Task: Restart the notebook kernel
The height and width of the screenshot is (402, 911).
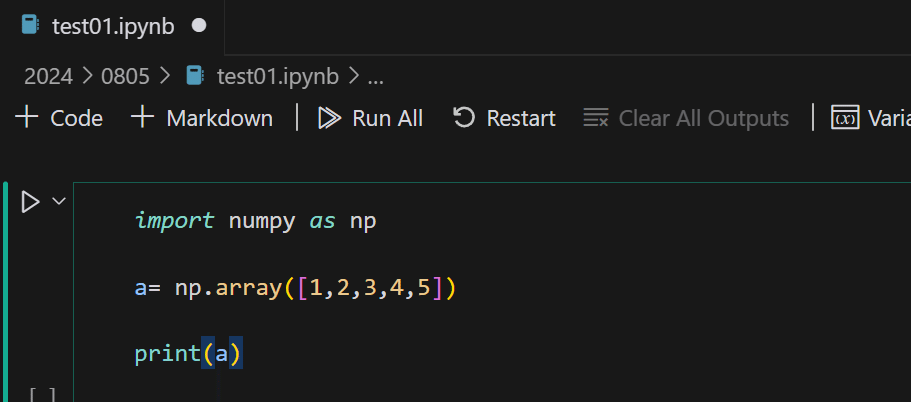Action: 504,118
